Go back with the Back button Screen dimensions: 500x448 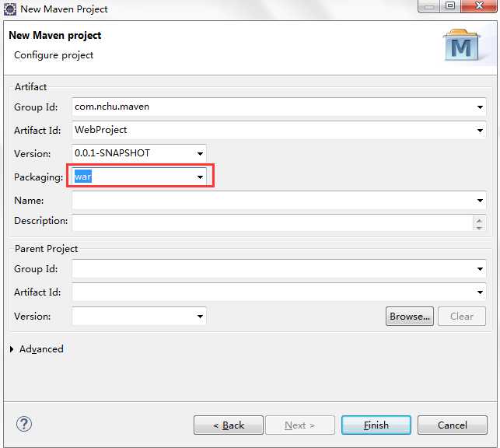coord(229,425)
